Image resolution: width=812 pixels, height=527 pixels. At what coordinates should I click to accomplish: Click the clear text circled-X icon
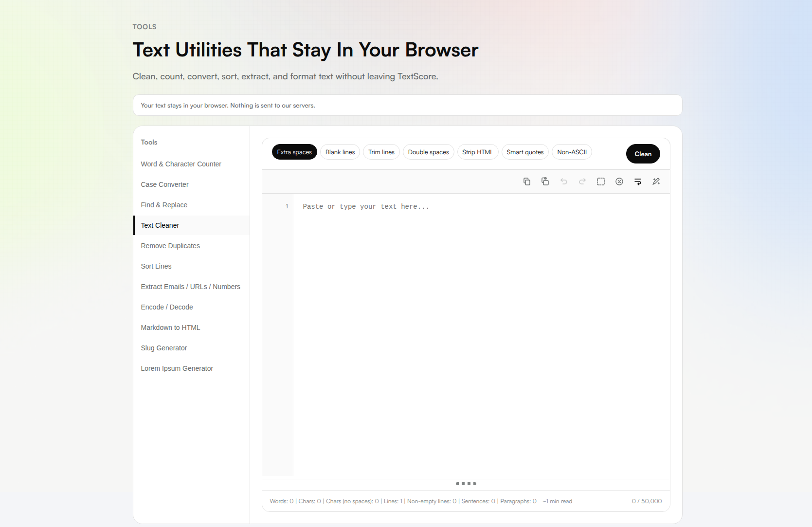619,182
